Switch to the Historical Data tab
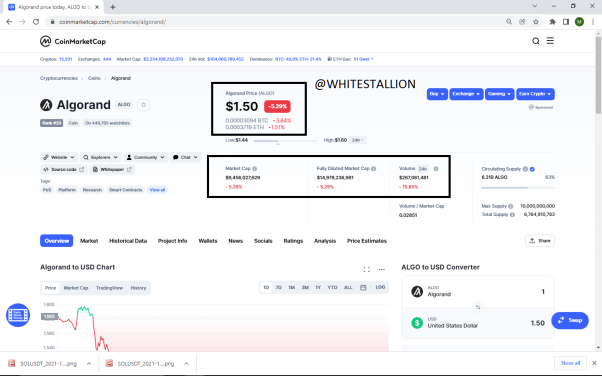This screenshot has width=602, height=377. 128,241
